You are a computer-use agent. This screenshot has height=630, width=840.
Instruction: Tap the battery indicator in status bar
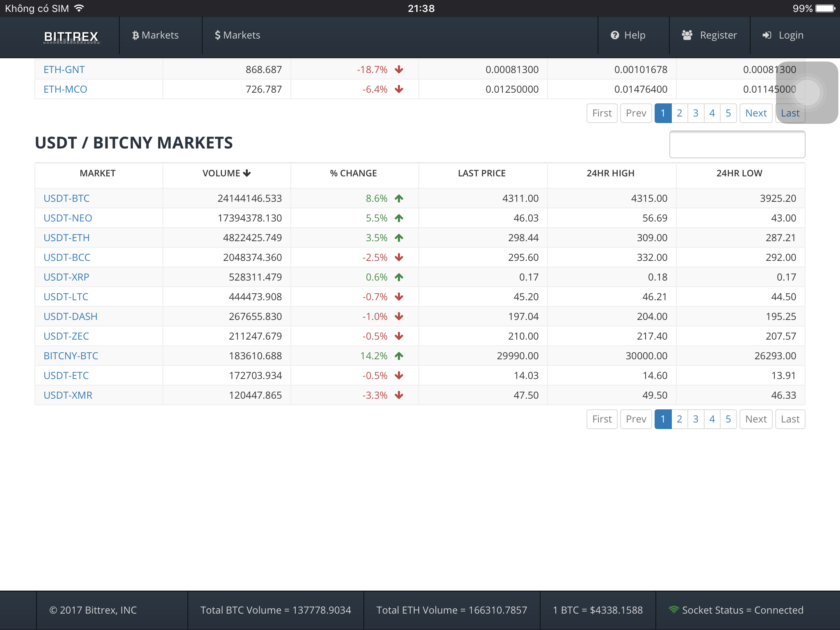pyautogui.click(x=825, y=8)
